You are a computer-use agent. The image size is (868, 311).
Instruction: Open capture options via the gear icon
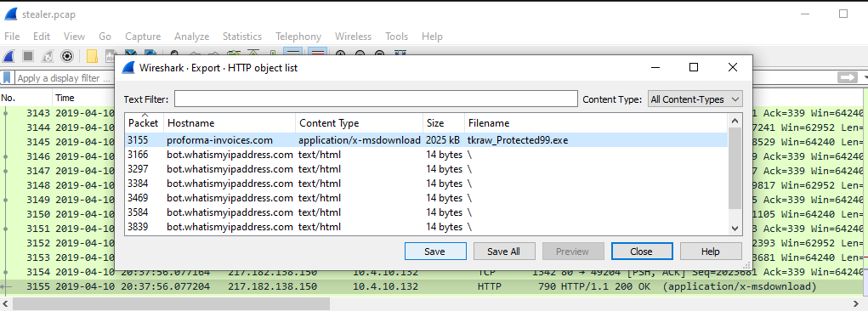[67, 55]
